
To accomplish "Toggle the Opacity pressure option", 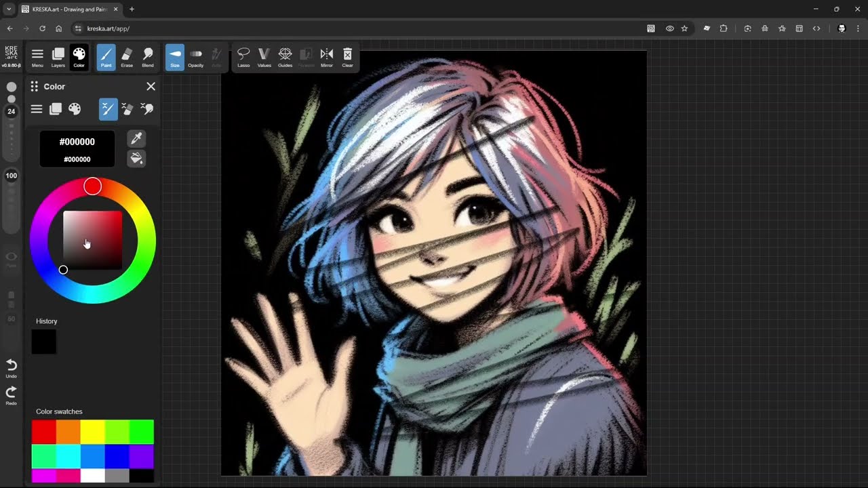I will (196, 58).
